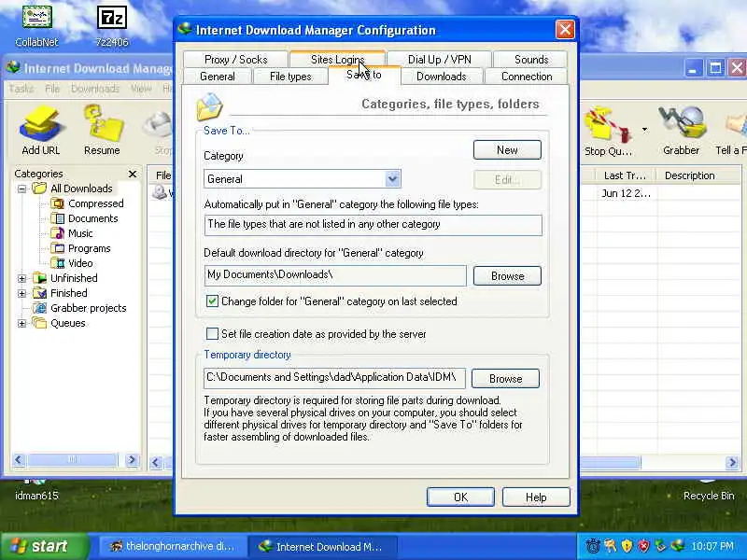The height and width of the screenshot is (560, 747).
Task: Switch to the Downloads tab
Action: 441,77
